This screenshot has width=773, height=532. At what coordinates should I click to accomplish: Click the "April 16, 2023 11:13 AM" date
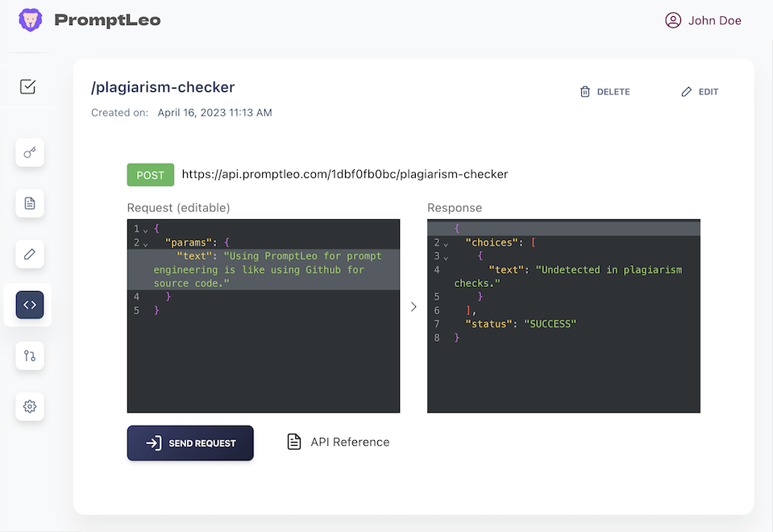[215, 112]
